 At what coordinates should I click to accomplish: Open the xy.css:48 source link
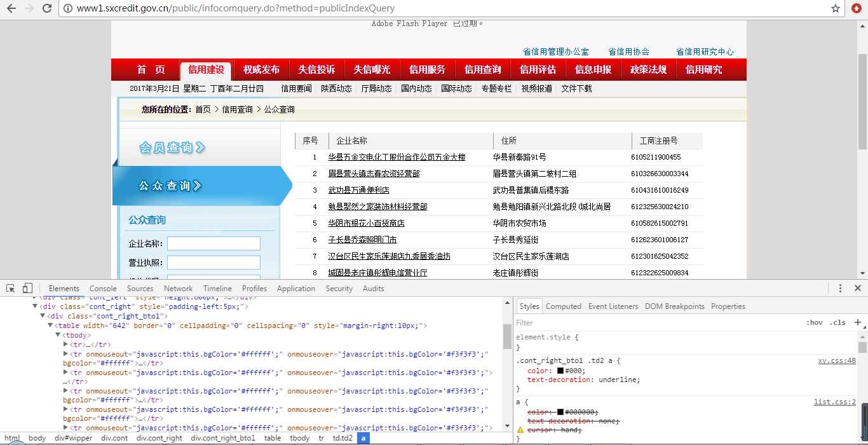[837, 360]
